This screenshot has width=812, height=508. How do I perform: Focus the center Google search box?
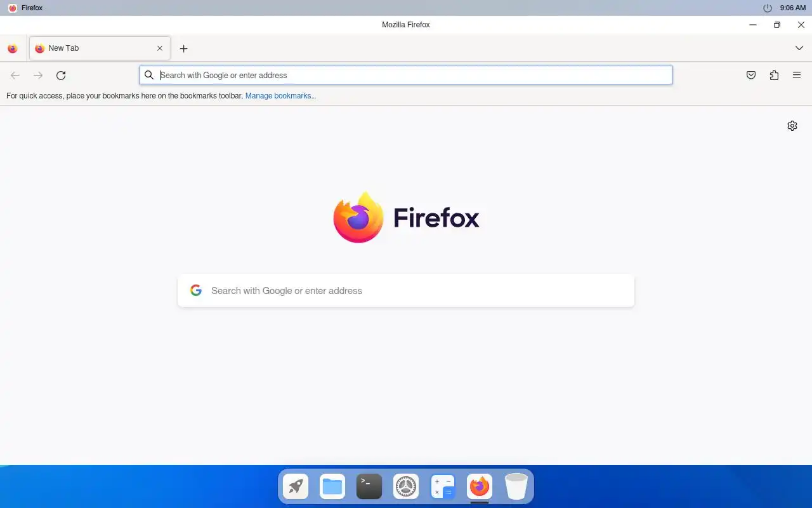pyautogui.click(x=406, y=290)
